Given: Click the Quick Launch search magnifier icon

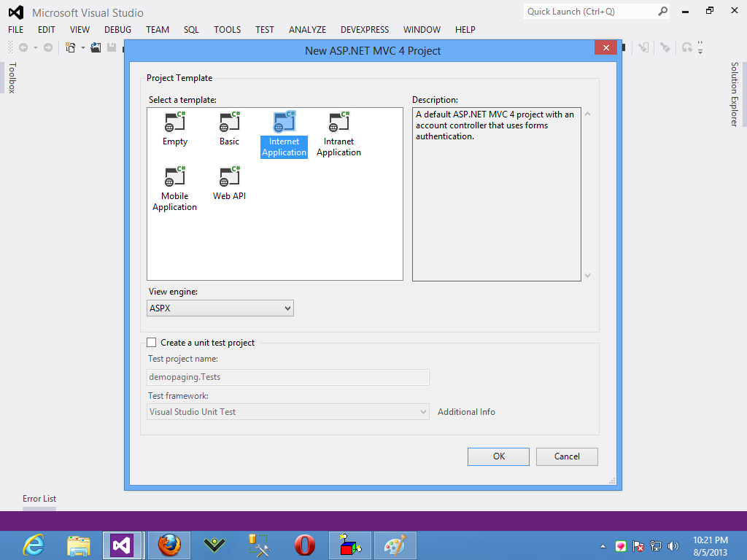Looking at the screenshot, I should click(662, 12).
